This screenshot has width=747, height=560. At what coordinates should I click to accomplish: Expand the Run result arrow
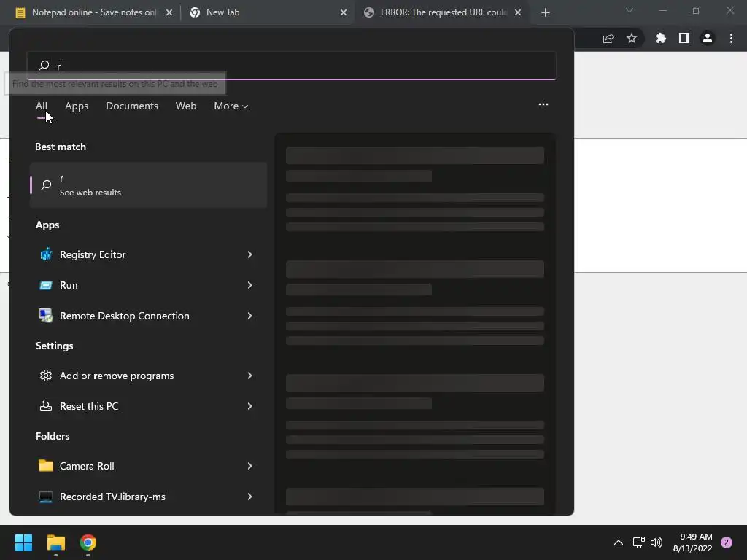pos(249,285)
